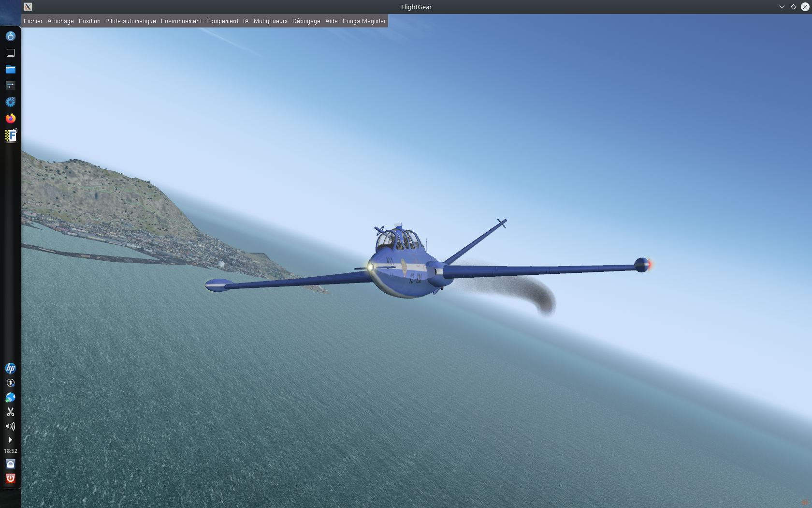
Task: Open the blue gear control center icon
Action: [x=10, y=102]
